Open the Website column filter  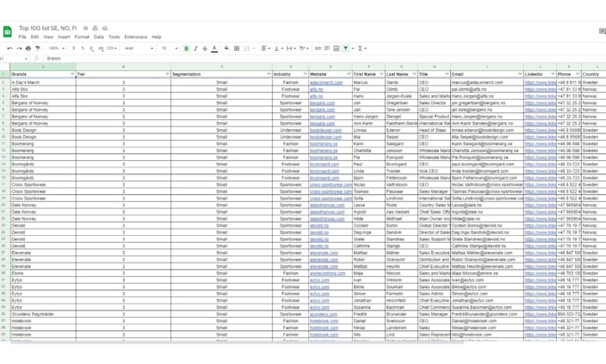point(348,74)
